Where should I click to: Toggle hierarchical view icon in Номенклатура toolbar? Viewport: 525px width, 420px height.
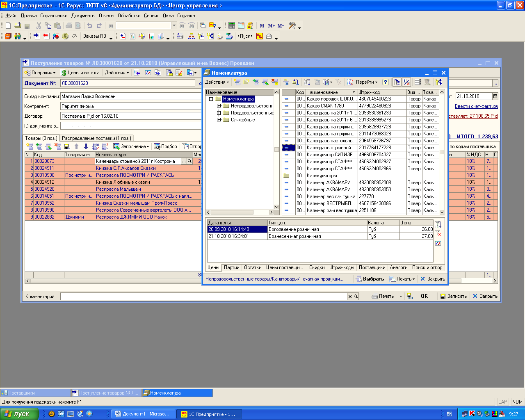397,82
